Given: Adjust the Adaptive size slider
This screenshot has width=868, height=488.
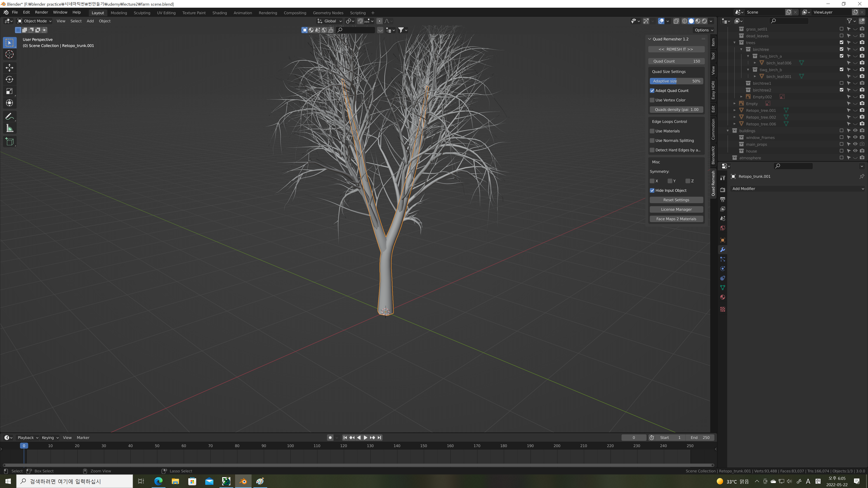Looking at the screenshot, I should click(676, 81).
